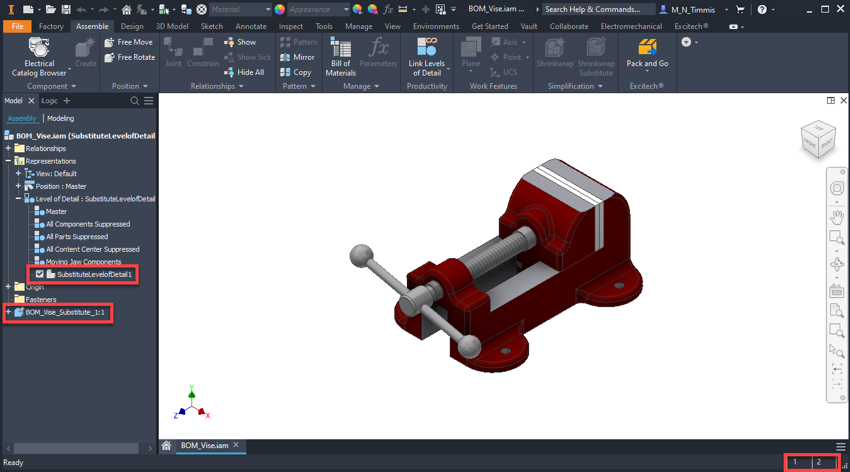The image size is (850, 472).
Task: Select the Pan hand tool in navigation bar
Action: click(x=836, y=217)
